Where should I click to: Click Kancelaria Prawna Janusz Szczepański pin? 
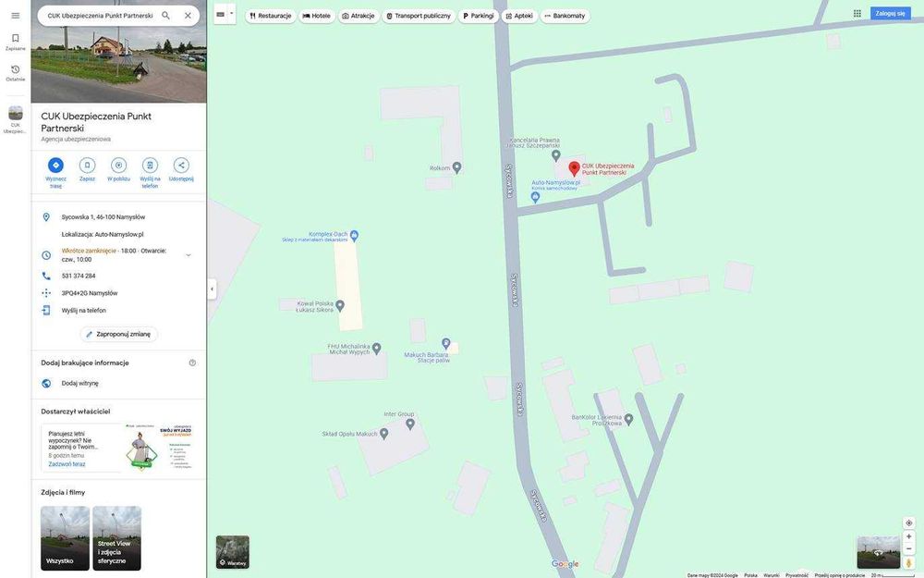(555, 155)
